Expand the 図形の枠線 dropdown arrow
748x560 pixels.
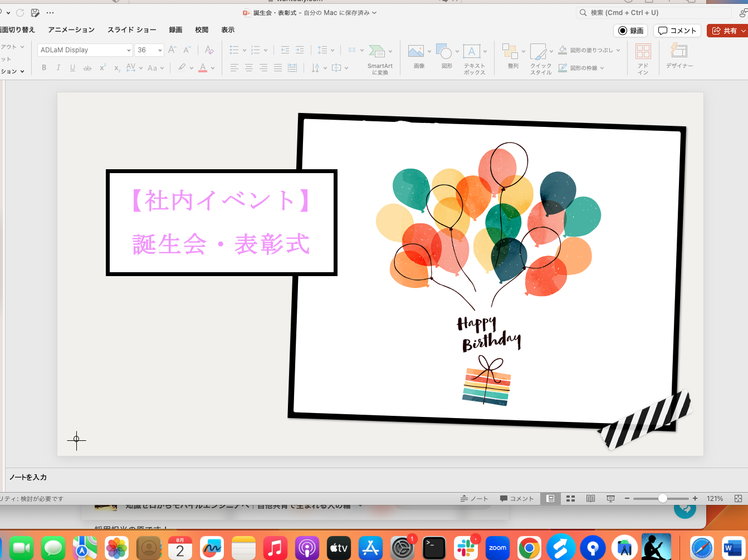point(603,68)
